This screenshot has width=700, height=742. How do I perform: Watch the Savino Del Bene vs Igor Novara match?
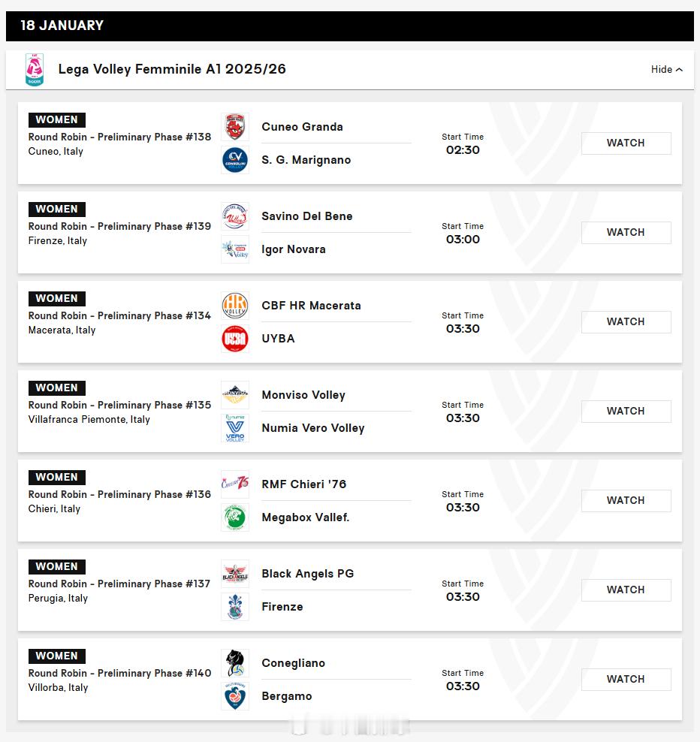point(626,232)
